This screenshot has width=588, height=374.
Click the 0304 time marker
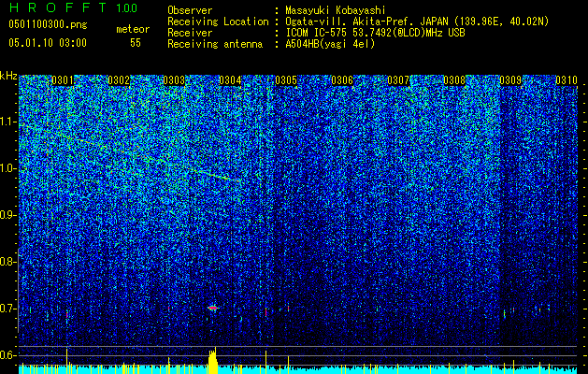(x=230, y=80)
